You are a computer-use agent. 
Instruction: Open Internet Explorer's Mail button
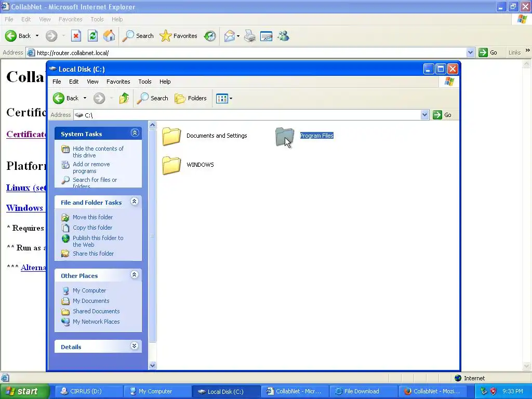pyautogui.click(x=229, y=36)
